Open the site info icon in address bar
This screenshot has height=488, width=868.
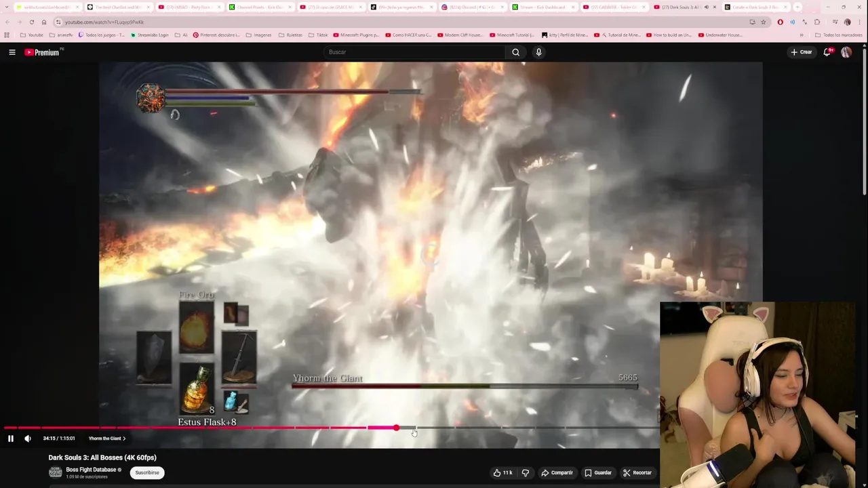point(58,22)
